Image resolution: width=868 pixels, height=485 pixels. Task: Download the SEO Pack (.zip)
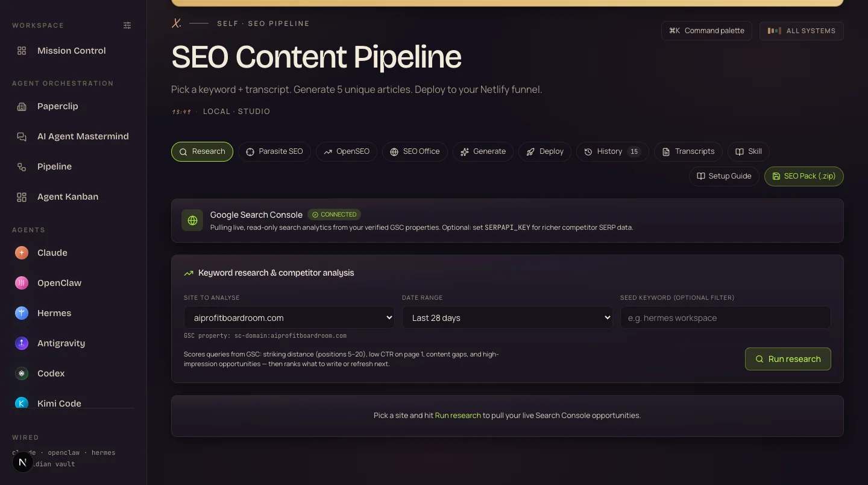[x=804, y=176]
